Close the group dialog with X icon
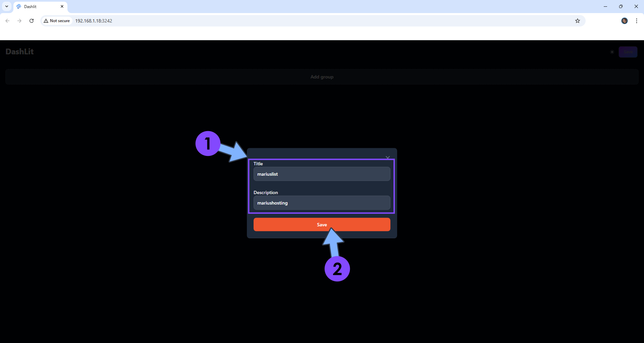Viewport: 644px width, 343px height. (388, 157)
